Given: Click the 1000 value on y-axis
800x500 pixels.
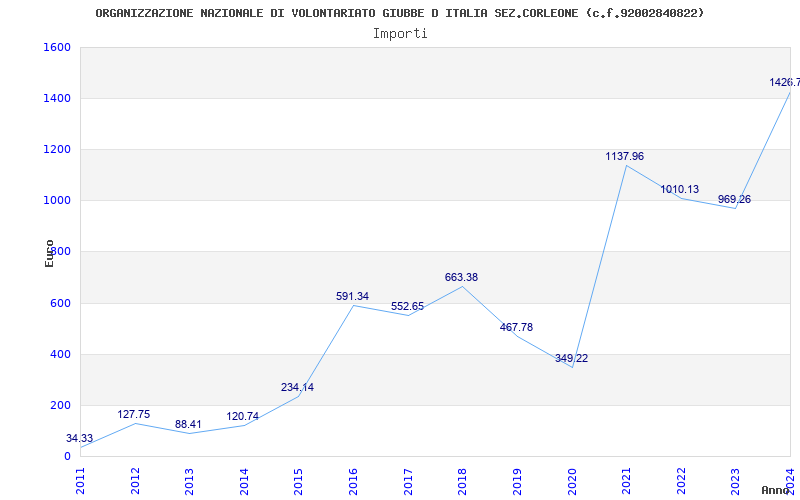Looking at the screenshot, I should click(x=57, y=201).
